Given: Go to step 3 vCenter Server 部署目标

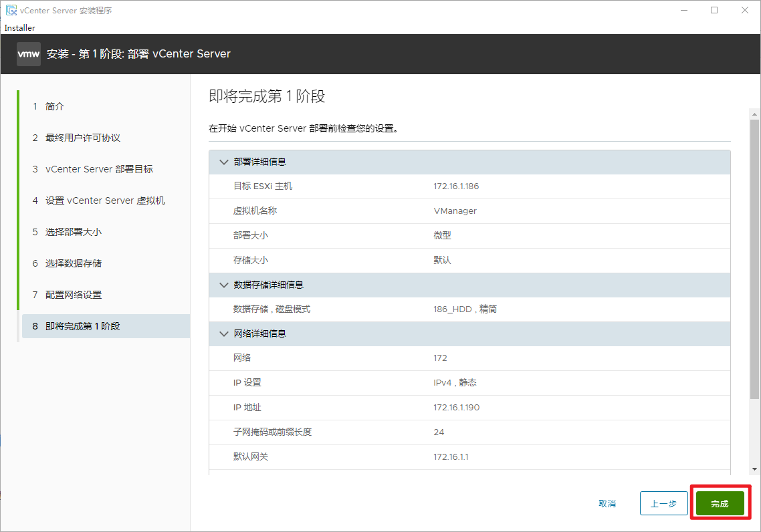Looking at the screenshot, I should click(99, 169).
